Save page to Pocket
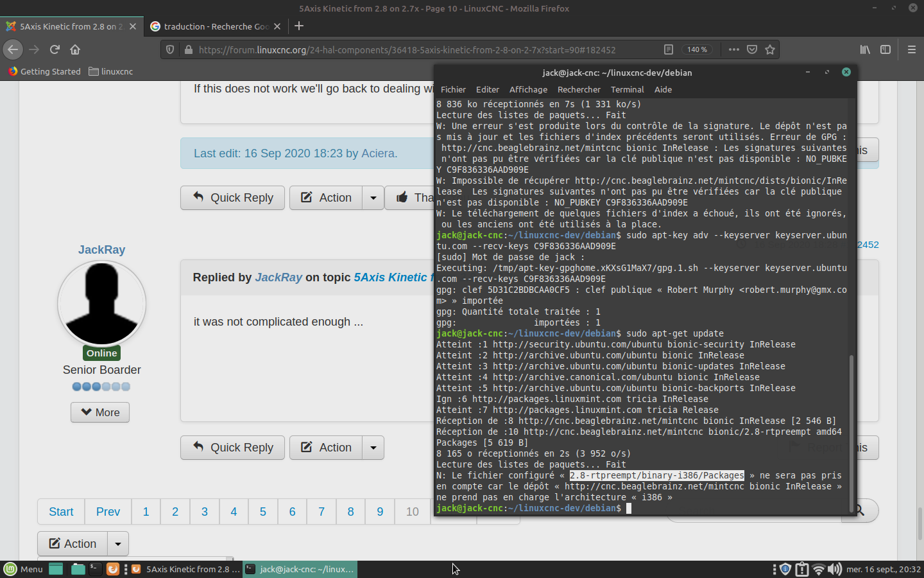The height and width of the screenshot is (578, 924). pos(752,49)
